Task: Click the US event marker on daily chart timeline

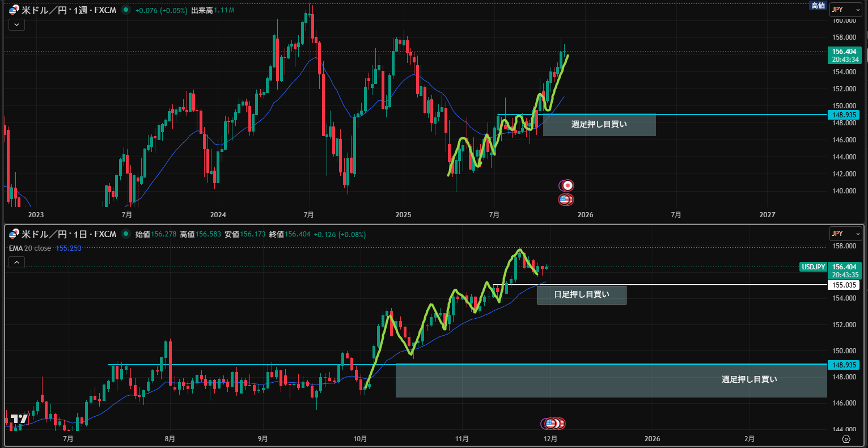Action: [x=551, y=423]
